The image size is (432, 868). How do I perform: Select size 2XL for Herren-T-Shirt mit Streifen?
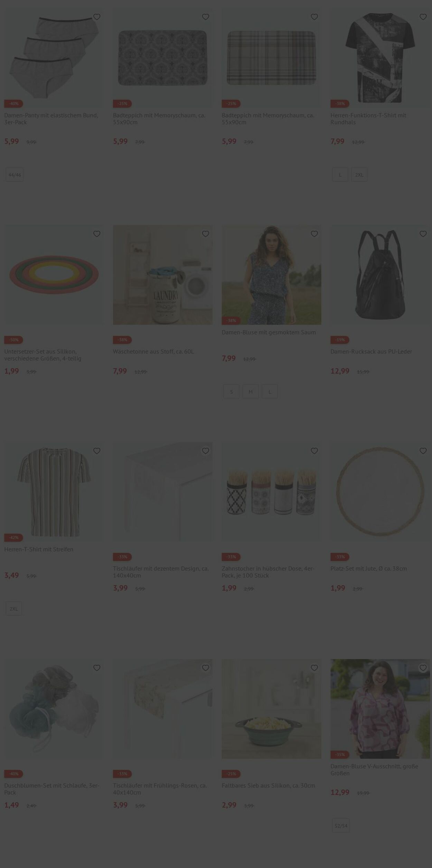point(14,609)
